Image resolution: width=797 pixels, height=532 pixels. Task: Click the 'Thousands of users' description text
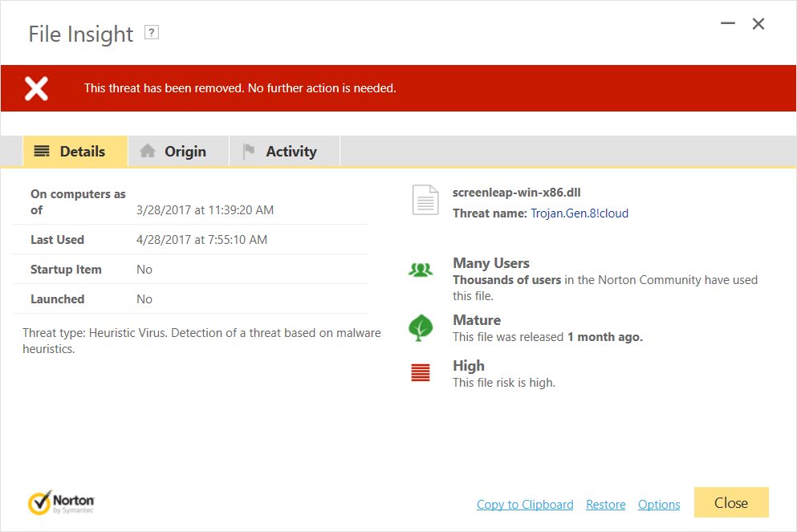pos(605,287)
